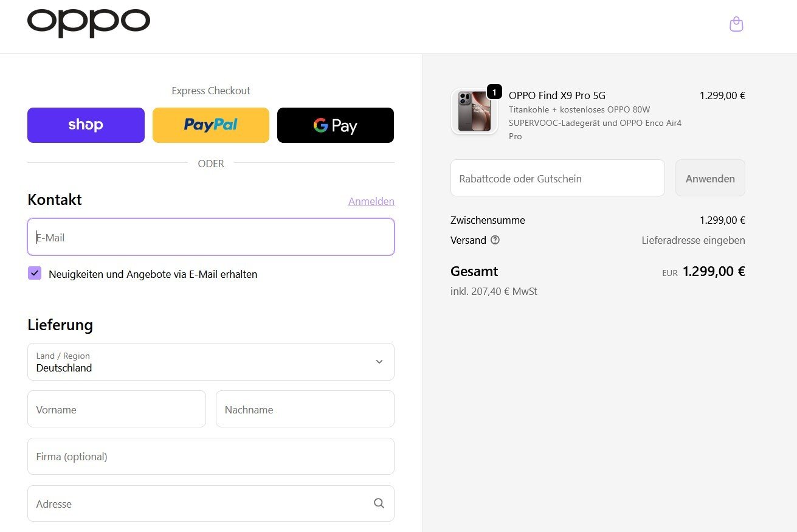Image resolution: width=797 pixels, height=532 pixels.
Task: Click the Nachname text field
Action: (305, 409)
